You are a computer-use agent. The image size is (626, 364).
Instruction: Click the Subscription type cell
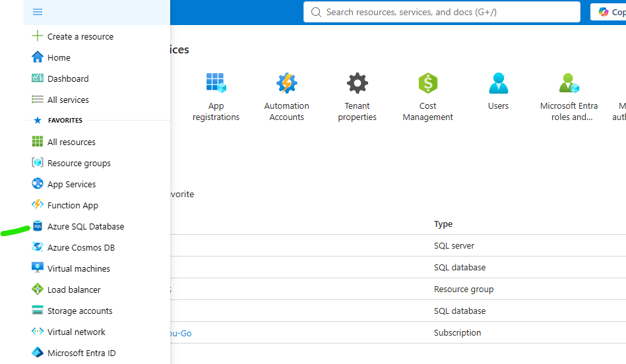point(457,333)
